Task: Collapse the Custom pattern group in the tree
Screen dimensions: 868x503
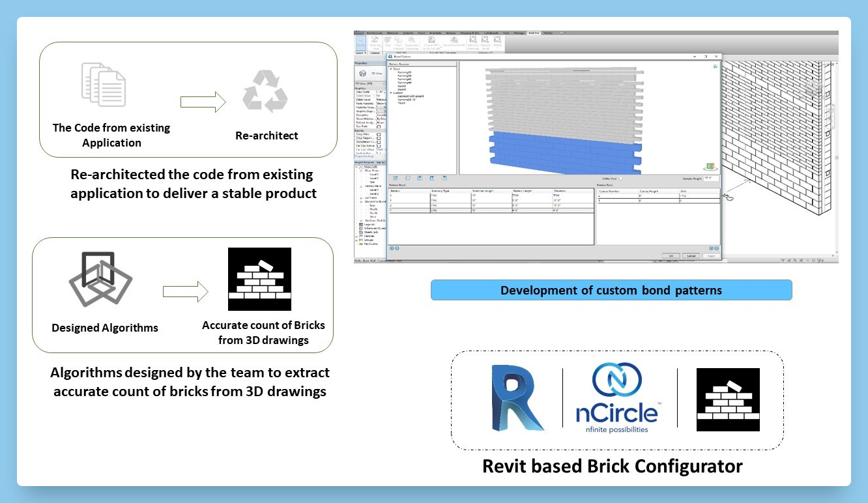Action: pyautogui.click(x=390, y=93)
